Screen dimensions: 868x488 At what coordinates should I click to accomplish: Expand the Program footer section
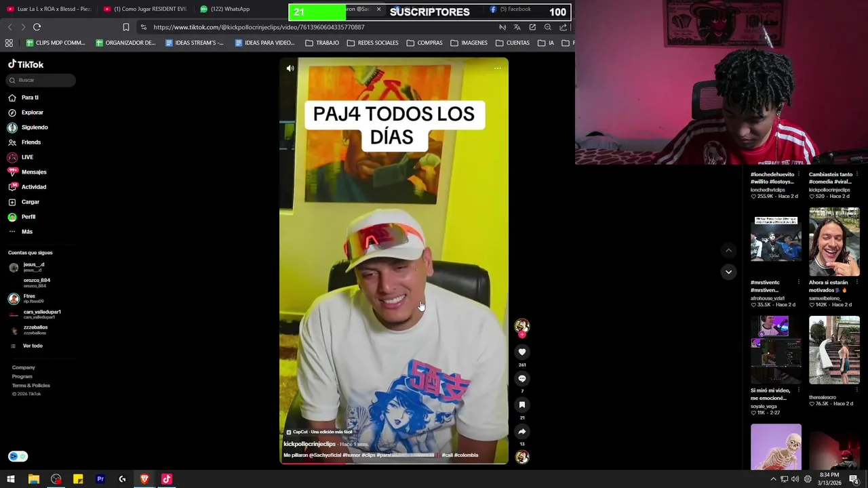[x=22, y=376]
